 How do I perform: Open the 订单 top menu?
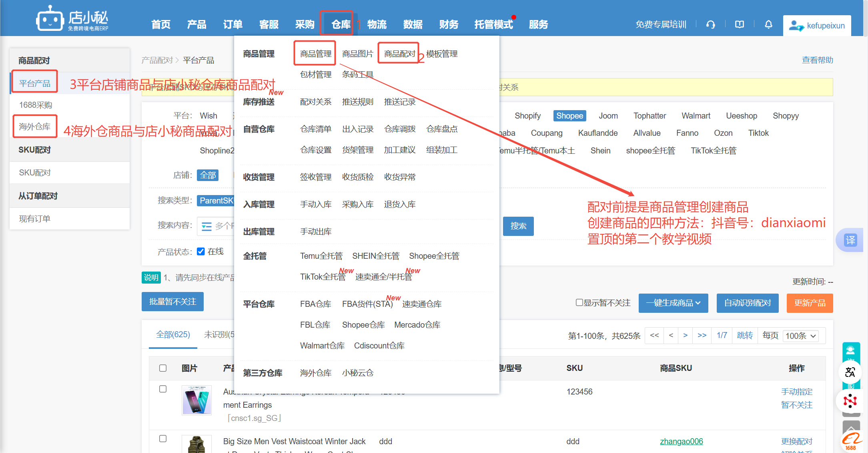click(x=233, y=24)
